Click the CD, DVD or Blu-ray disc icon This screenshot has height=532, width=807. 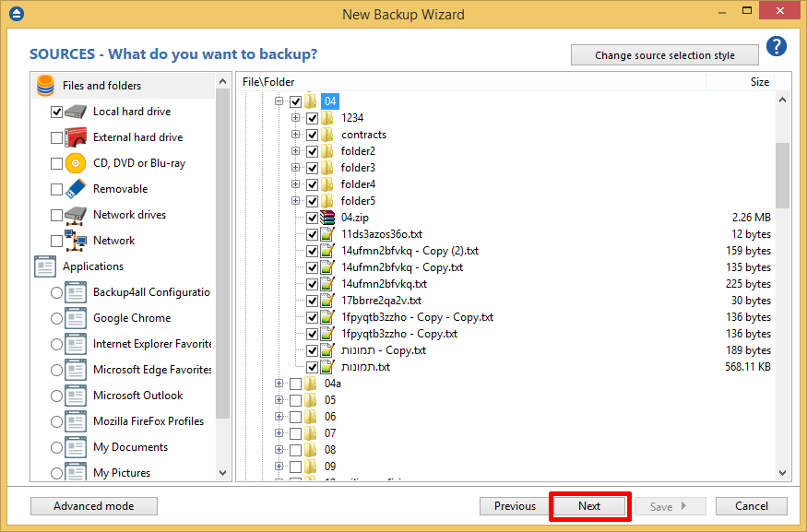point(76,163)
